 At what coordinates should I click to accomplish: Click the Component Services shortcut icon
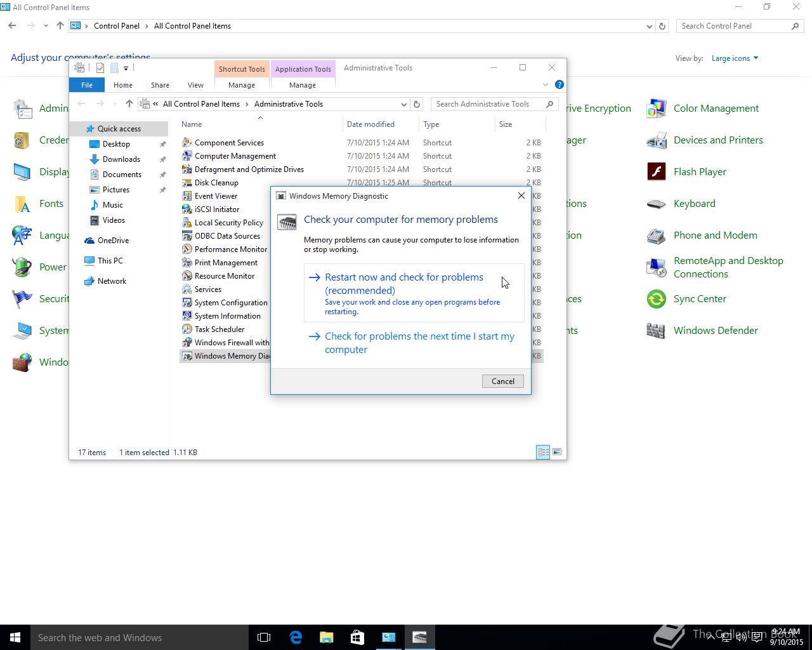(x=187, y=143)
